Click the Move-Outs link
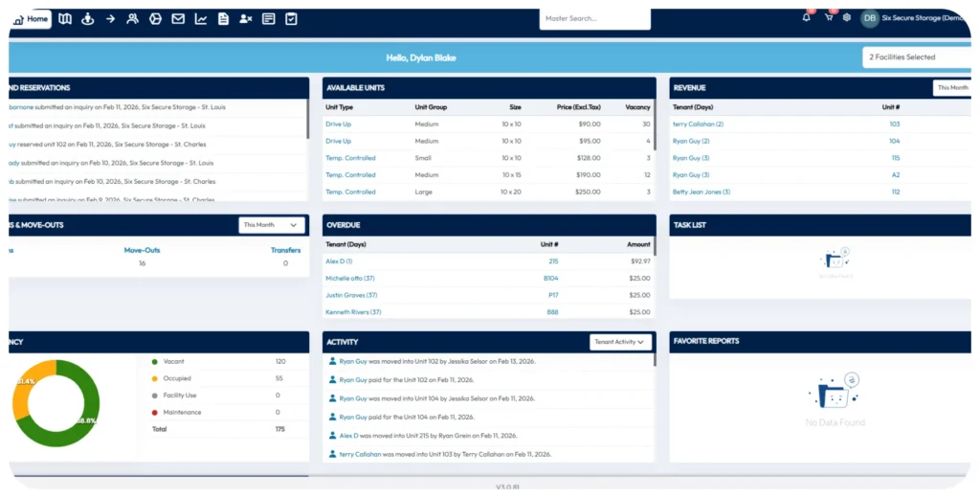980x498 pixels. (x=142, y=250)
